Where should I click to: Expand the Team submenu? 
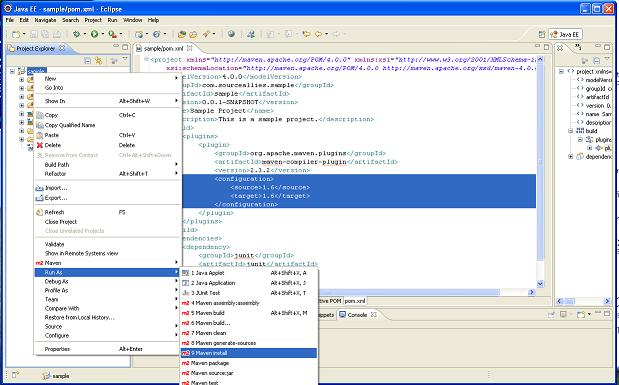107,299
